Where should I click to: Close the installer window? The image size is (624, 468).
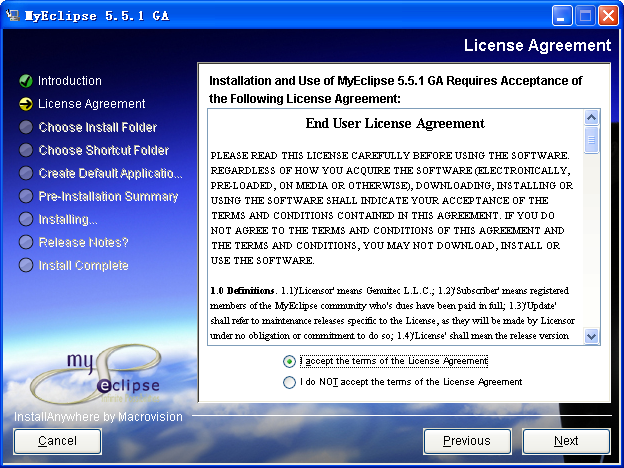(x=608, y=16)
